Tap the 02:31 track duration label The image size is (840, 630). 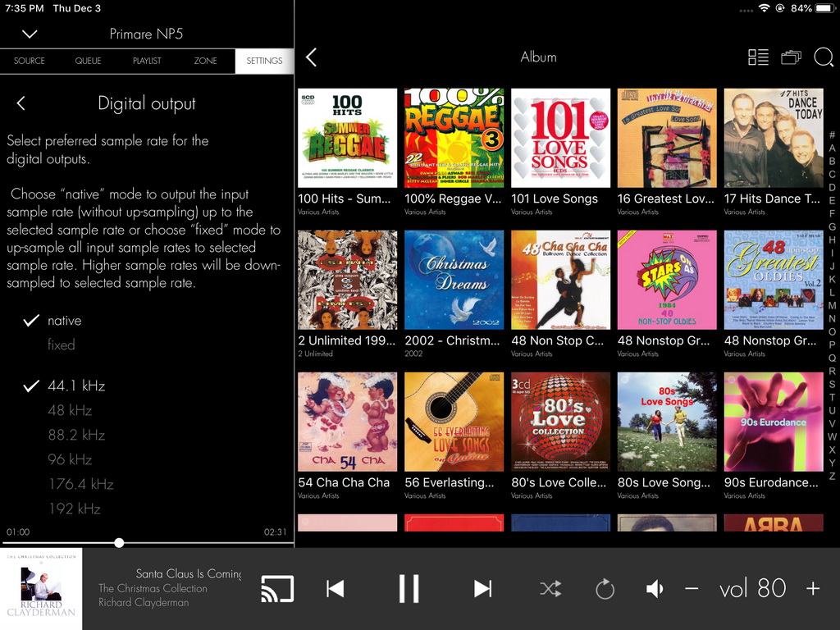pos(275,532)
